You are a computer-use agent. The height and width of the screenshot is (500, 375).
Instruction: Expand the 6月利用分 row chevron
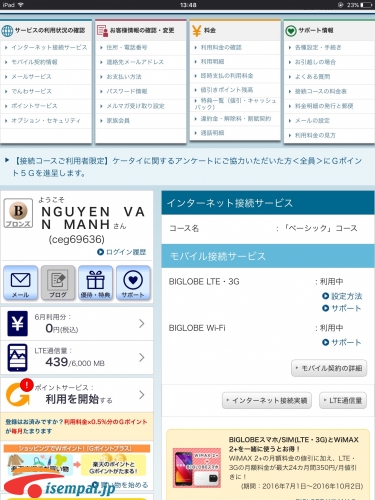tap(142, 323)
